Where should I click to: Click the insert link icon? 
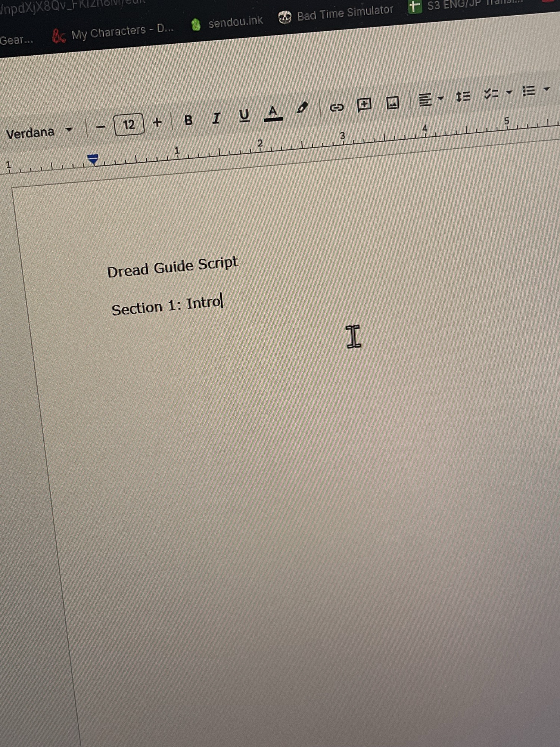[336, 108]
